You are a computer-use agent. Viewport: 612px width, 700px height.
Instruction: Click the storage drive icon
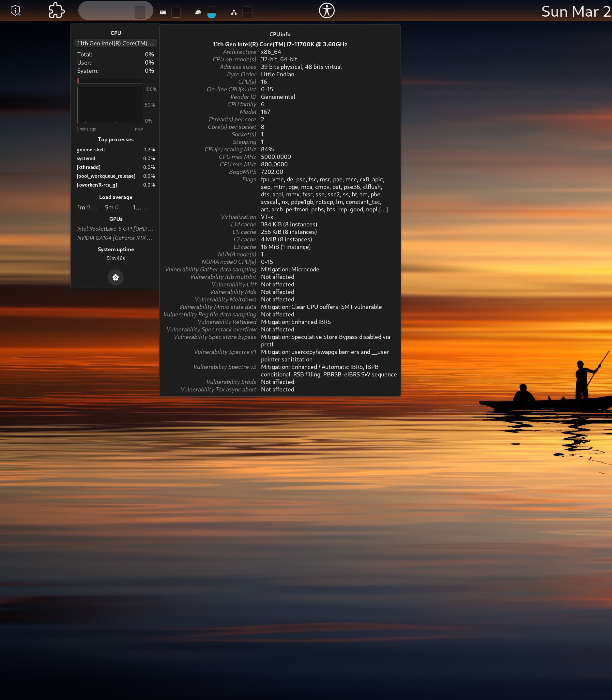[x=198, y=12]
